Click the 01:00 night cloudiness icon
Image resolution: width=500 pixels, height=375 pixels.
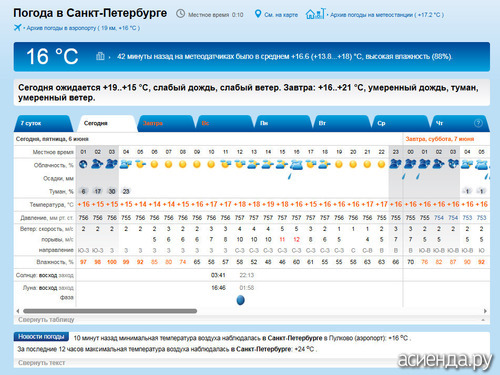coord(83,164)
